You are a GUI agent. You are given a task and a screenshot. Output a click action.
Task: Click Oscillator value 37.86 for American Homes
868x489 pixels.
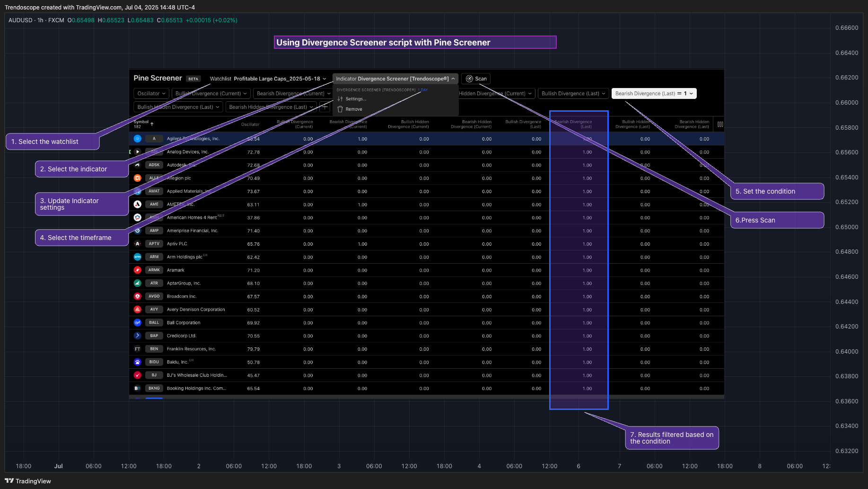point(254,218)
